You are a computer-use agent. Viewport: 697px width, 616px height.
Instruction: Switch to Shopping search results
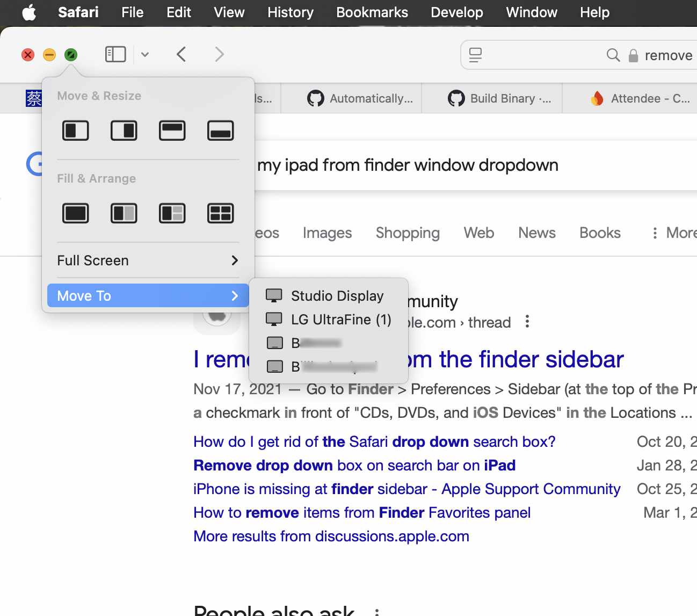coord(408,233)
